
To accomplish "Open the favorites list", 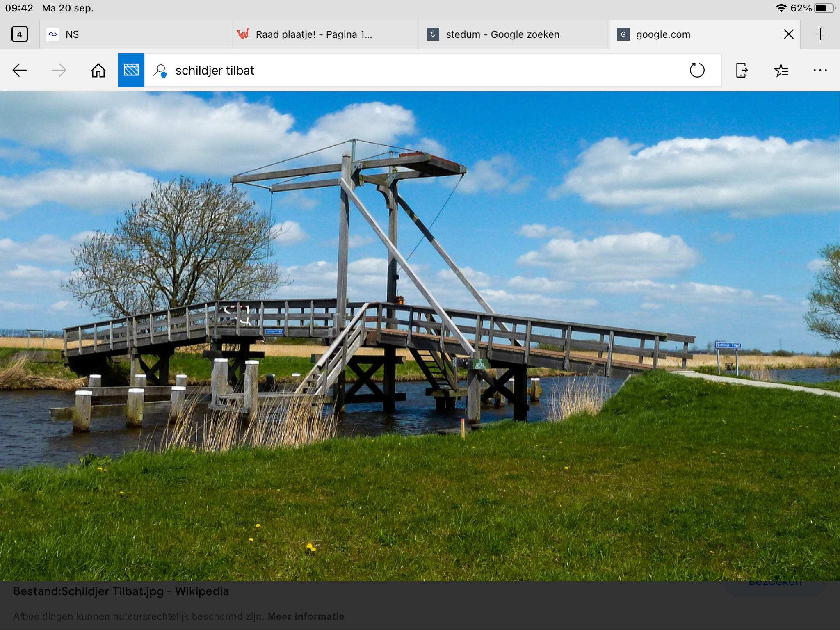I will 781,71.
